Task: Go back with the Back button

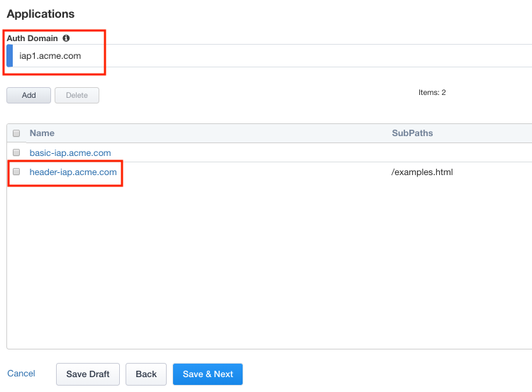Action: pyautogui.click(x=146, y=374)
